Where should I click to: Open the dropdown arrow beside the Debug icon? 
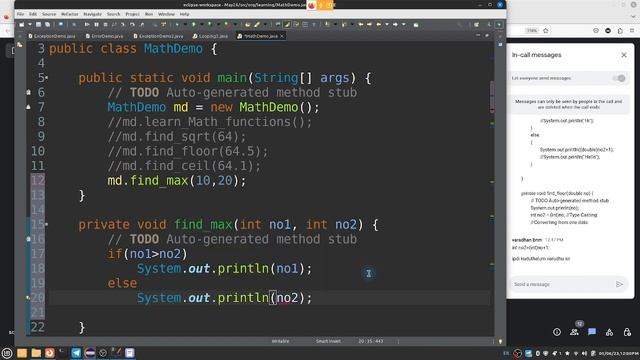[185, 24]
